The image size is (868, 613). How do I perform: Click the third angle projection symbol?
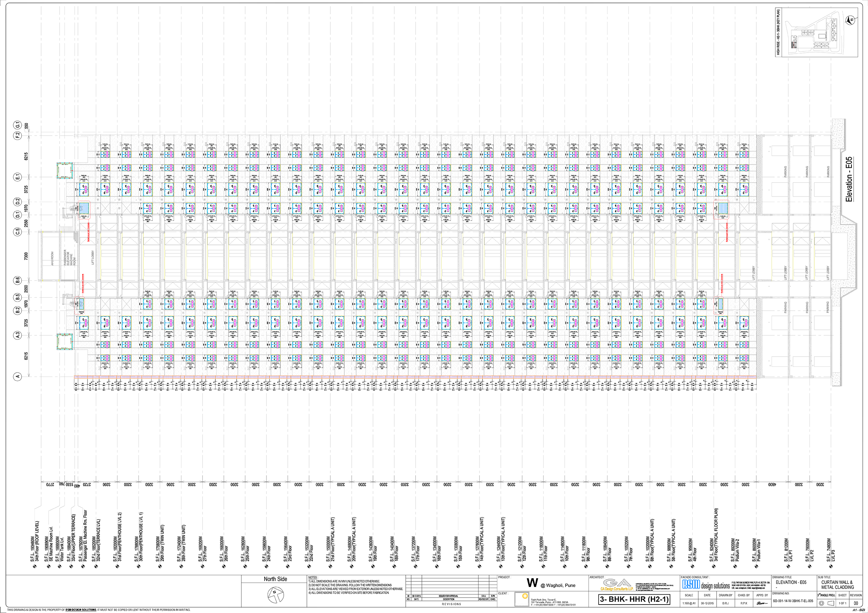(x=826, y=603)
